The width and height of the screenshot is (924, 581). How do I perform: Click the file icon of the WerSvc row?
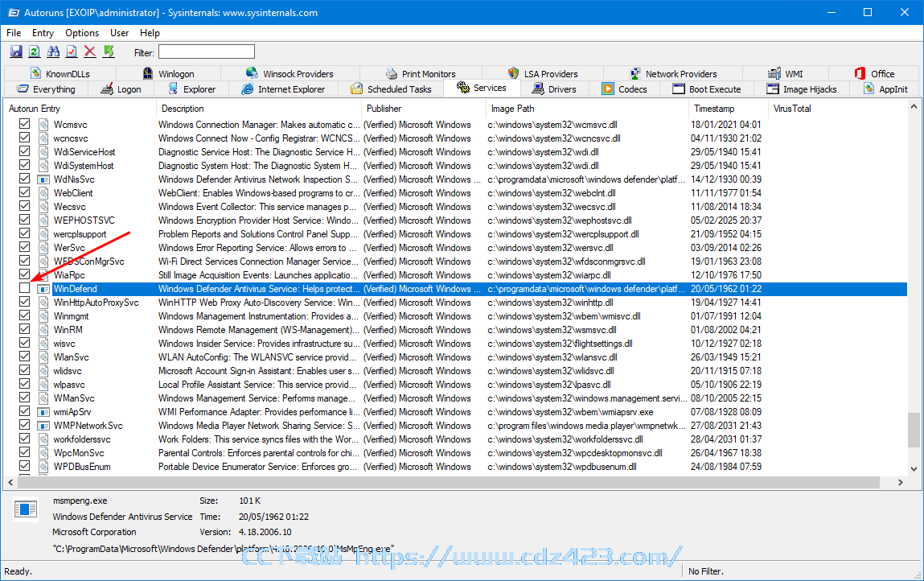click(x=43, y=248)
